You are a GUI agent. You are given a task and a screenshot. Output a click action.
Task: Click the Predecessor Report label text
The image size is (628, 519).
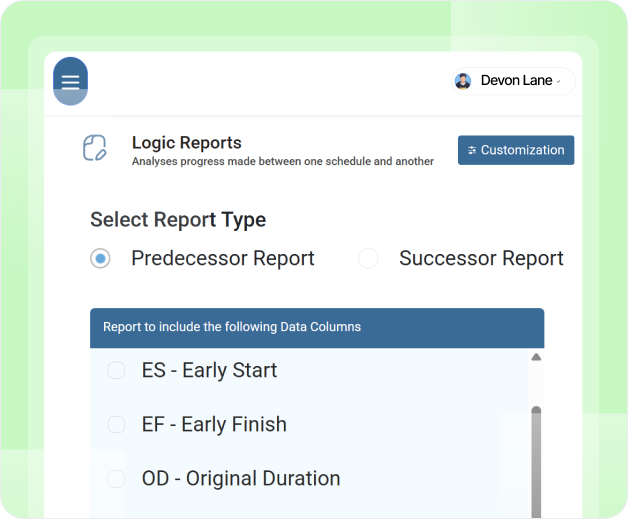(x=223, y=258)
